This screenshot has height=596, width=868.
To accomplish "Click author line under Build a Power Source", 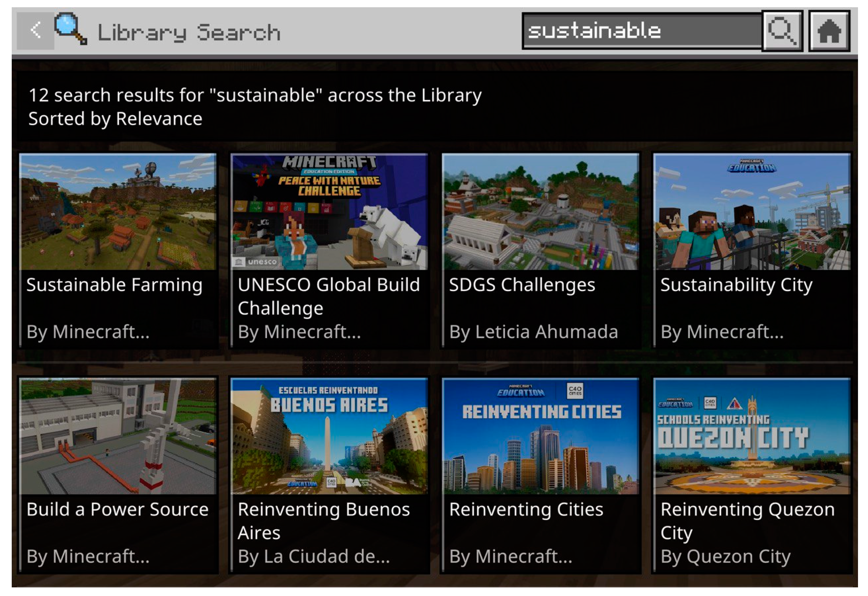I will [88, 556].
